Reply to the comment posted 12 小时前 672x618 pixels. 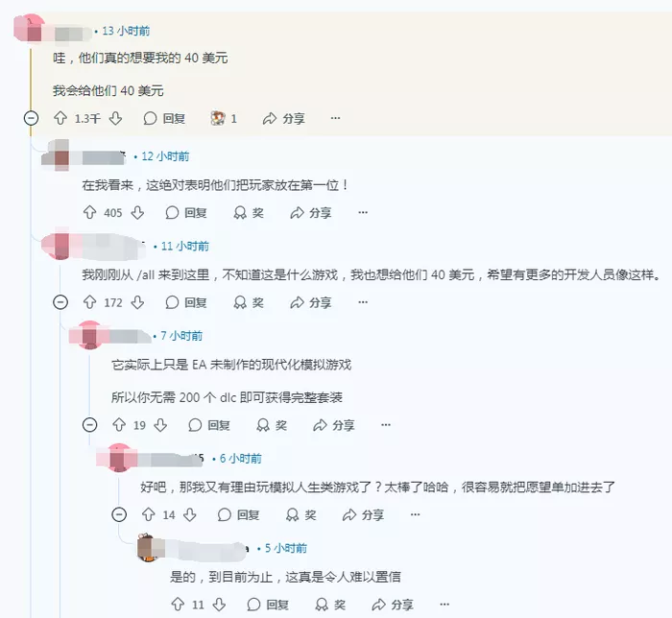point(186,212)
